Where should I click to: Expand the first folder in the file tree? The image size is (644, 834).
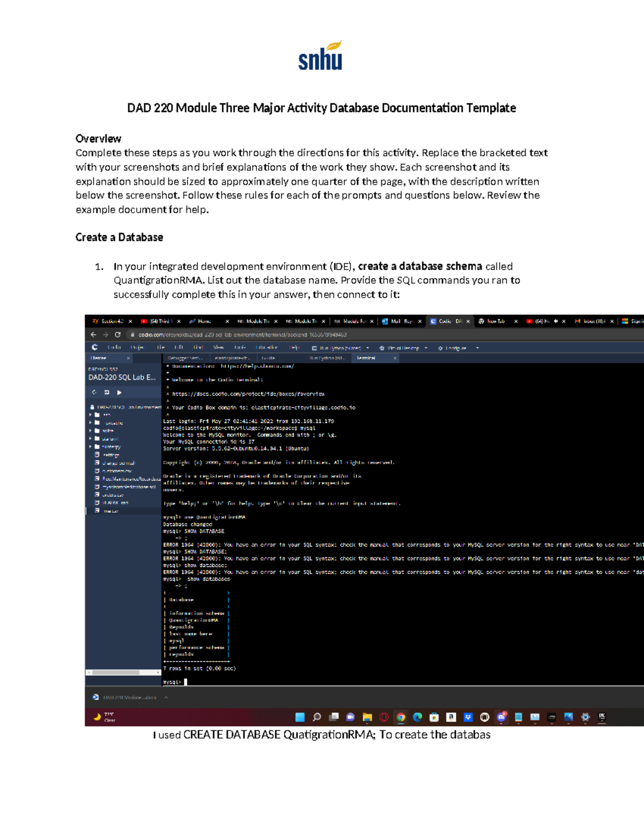(x=90, y=413)
